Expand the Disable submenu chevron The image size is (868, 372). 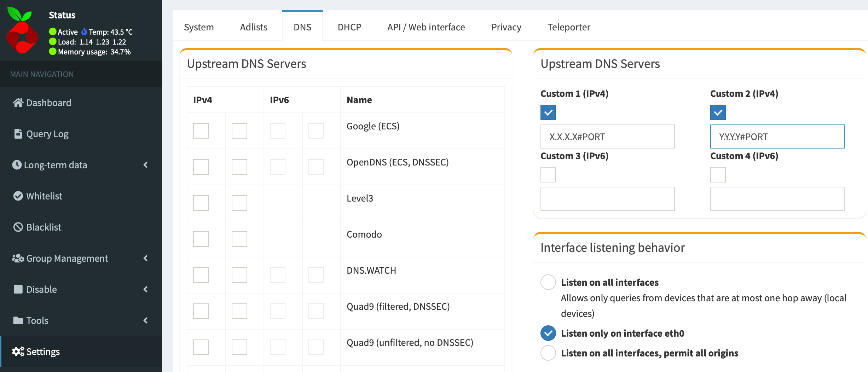click(145, 289)
